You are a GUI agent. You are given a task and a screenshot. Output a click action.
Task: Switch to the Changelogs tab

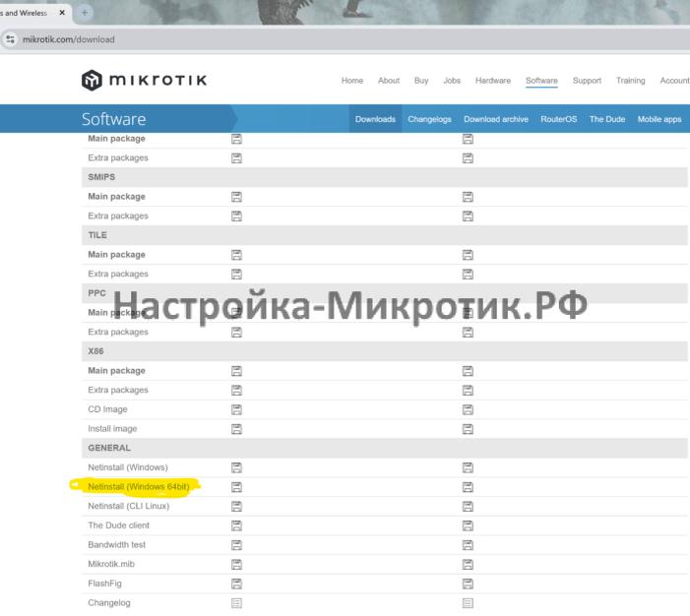pos(429,119)
